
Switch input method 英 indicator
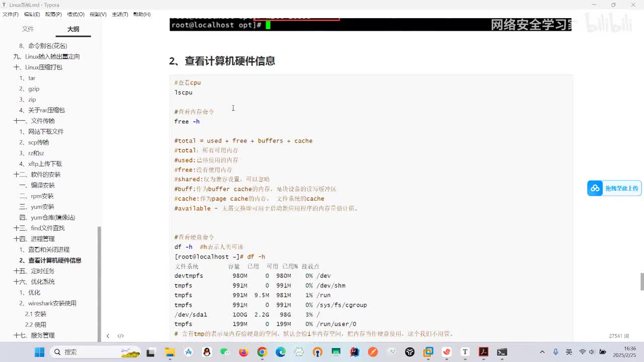pyautogui.click(x=569, y=352)
